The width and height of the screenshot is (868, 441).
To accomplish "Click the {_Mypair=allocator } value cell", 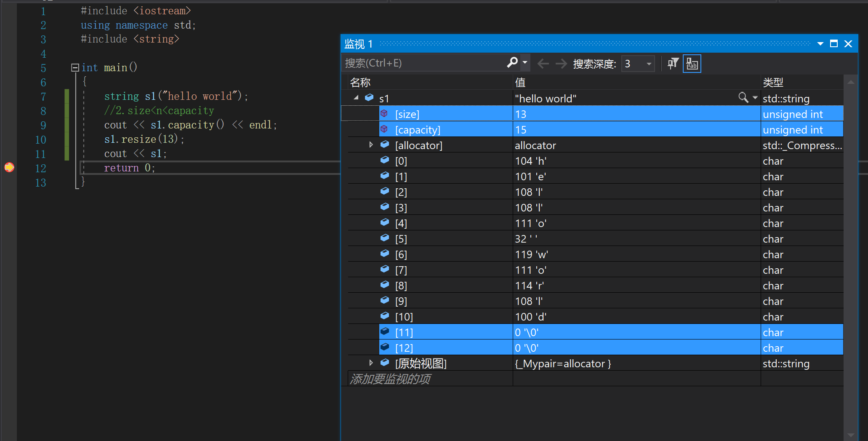I will click(636, 363).
